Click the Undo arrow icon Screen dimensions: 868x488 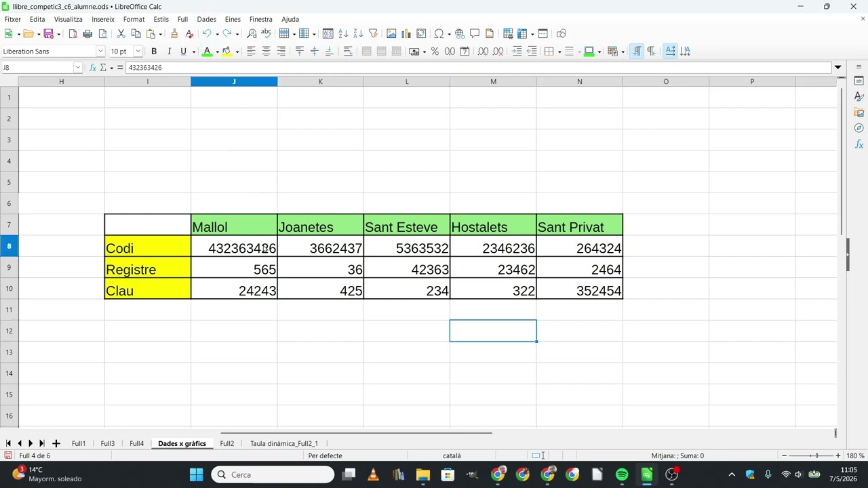(207, 34)
